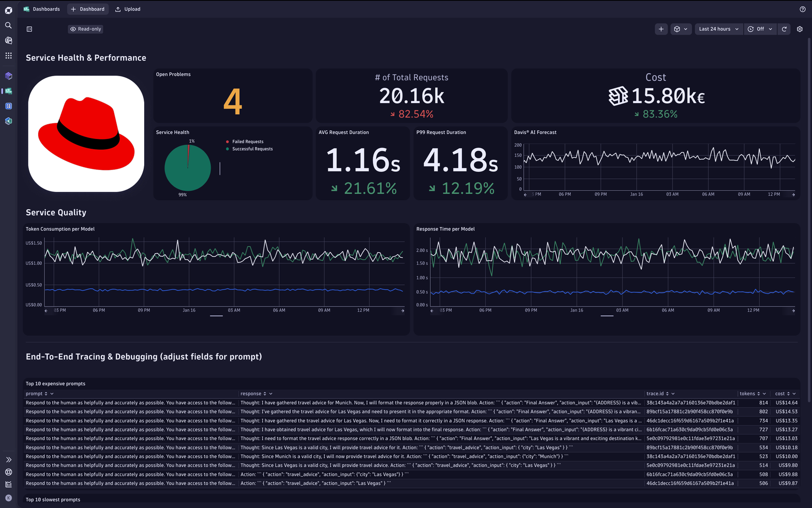The image size is (812, 508).
Task: Select the 4.18s P99 Request Duration value
Action: (x=461, y=160)
